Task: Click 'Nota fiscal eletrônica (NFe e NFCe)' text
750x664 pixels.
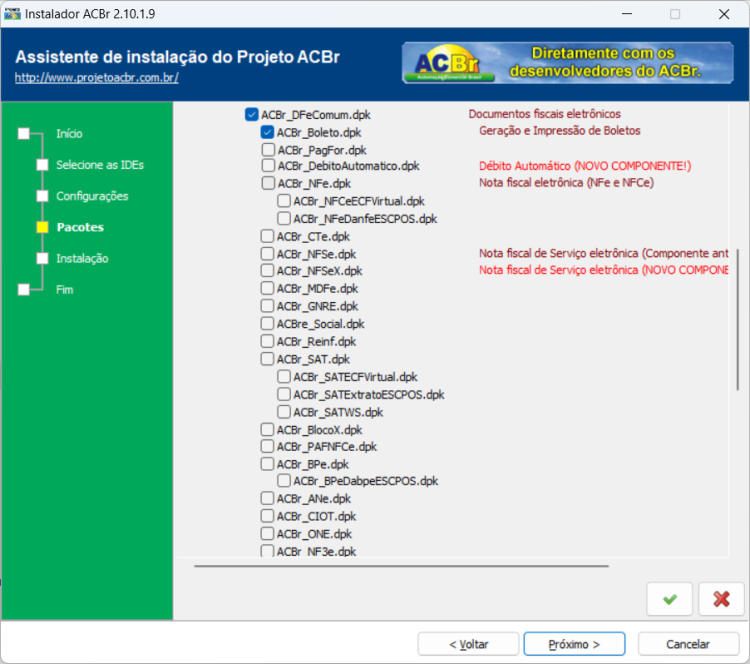Action: (566, 182)
